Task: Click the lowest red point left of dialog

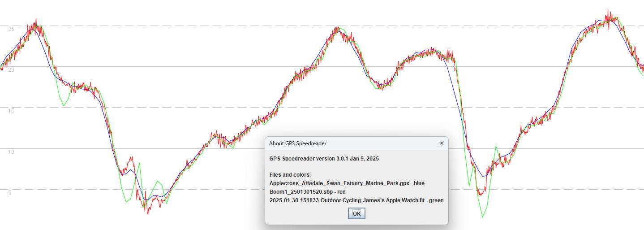Action: (148, 214)
